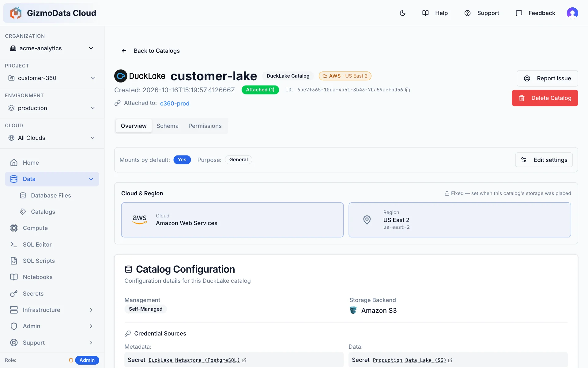Open external link for Production Data Lake secret
This screenshot has height=368, width=588.
[450, 360]
